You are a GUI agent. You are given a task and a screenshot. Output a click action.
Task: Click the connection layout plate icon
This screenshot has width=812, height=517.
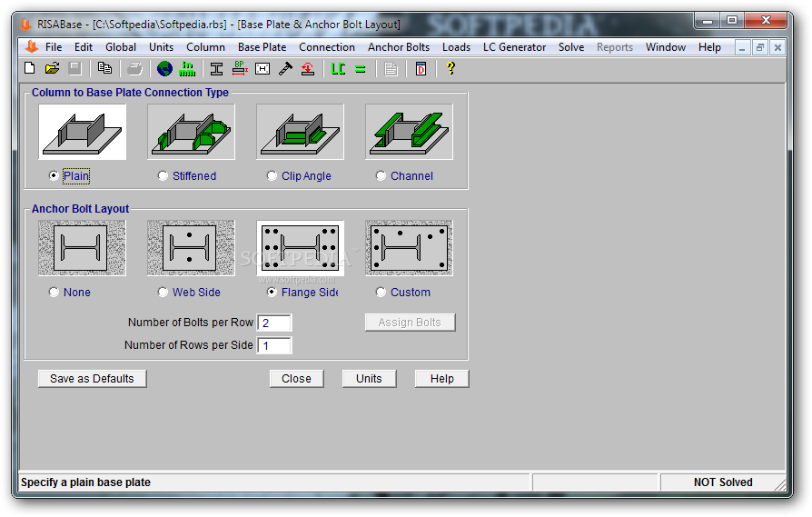[262, 68]
